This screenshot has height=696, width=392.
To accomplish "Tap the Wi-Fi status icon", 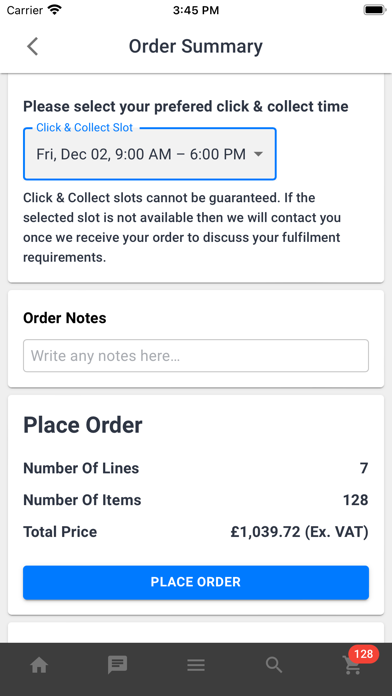I will [x=55, y=10].
